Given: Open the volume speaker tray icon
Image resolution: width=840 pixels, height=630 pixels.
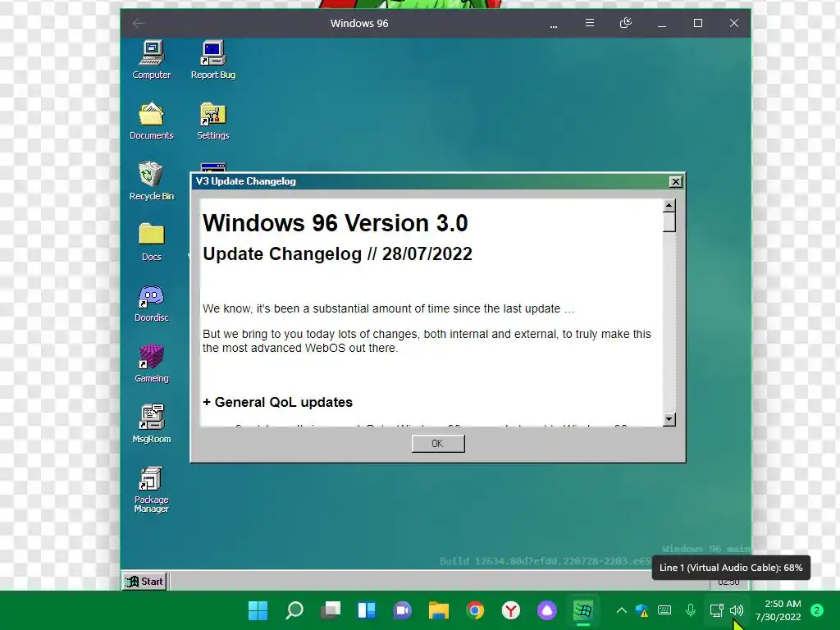Looking at the screenshot, I should click(737, 610).
